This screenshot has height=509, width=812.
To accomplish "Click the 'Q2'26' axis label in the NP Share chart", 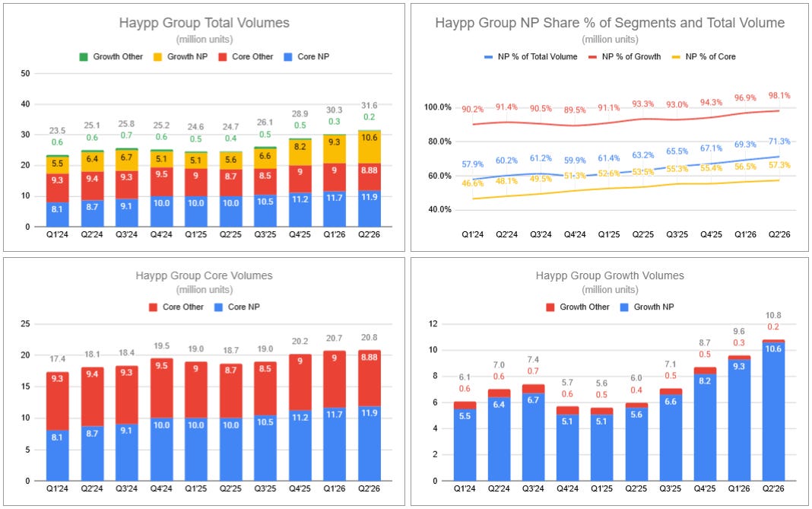I will (x=779, y=235).
